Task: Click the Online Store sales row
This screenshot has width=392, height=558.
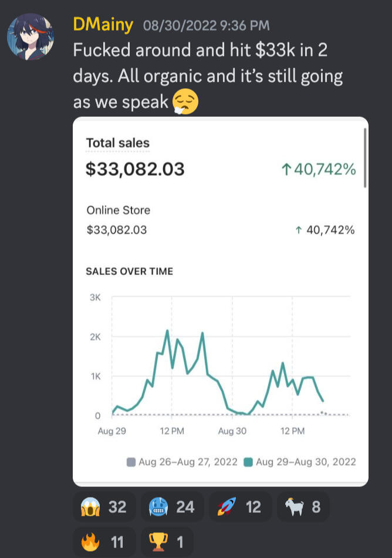Action: tap(220, 220)
